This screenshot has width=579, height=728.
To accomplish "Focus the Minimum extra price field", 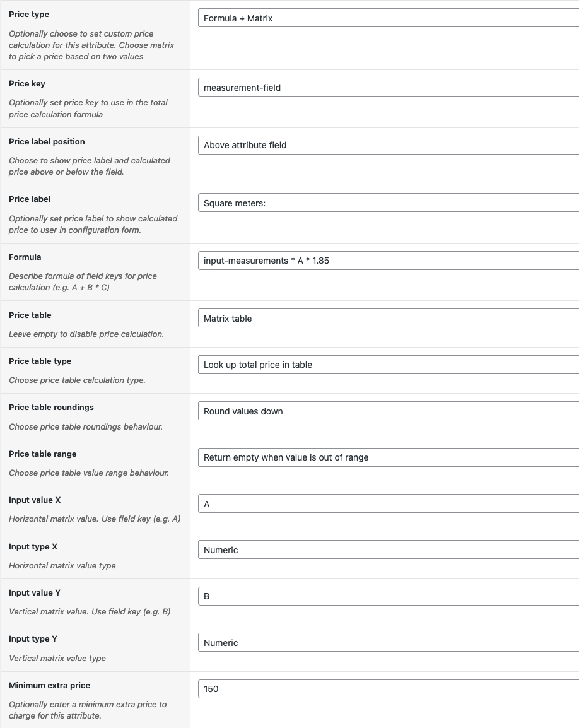I will (x=388, y=689).
